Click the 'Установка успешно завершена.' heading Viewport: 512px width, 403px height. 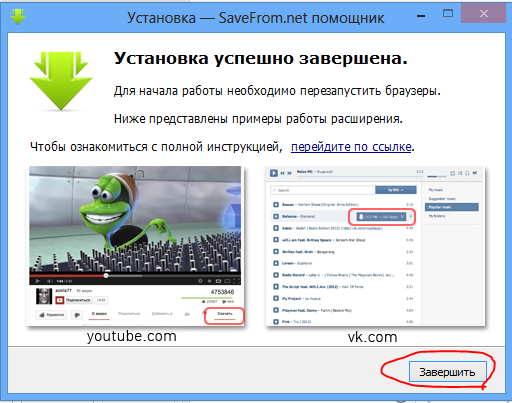261,59
